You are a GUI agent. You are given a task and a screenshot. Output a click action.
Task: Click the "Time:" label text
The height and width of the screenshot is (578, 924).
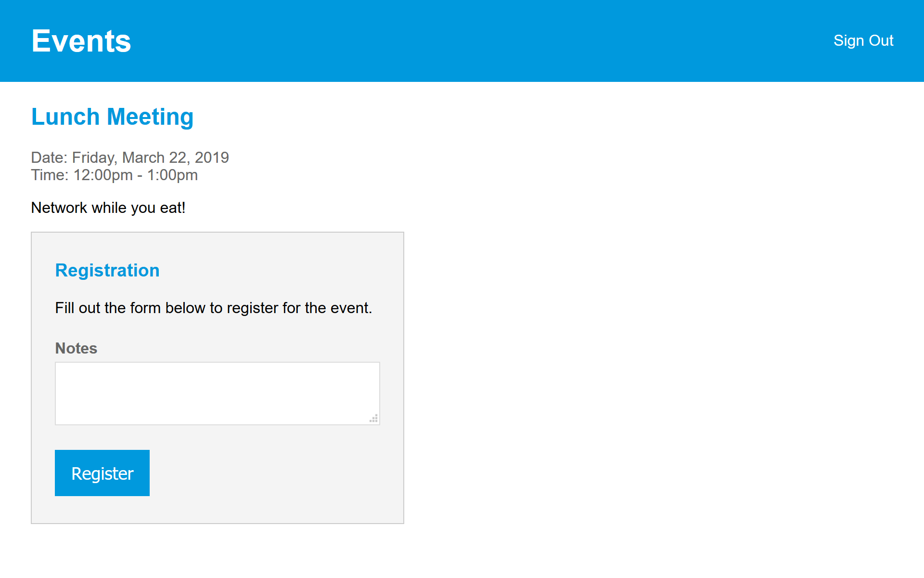(x=50, y=175)
